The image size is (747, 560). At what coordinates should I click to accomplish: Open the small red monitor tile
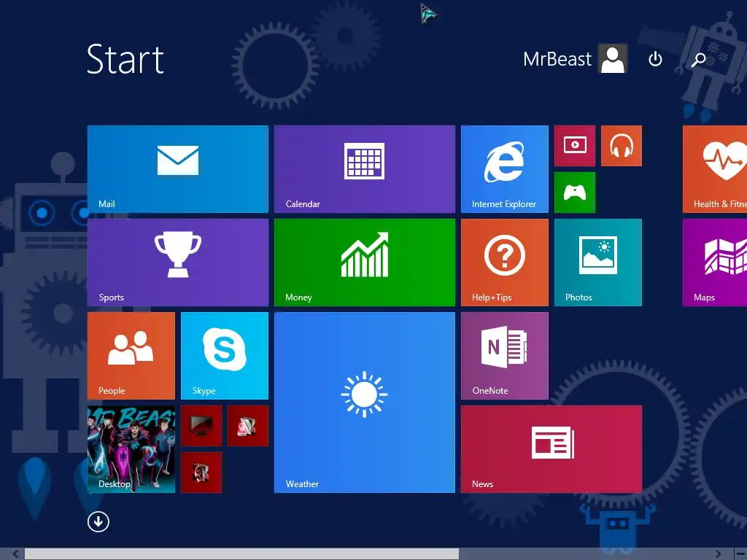coord(201,426)
